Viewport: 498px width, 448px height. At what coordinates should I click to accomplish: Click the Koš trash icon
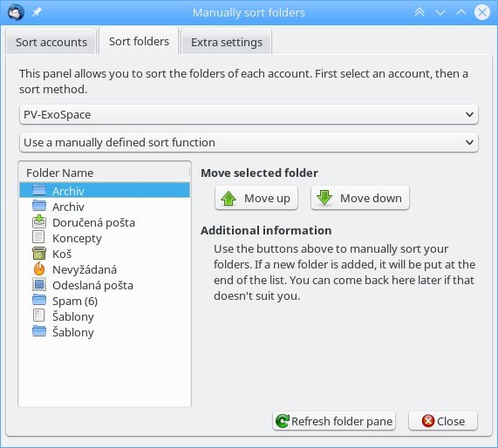click(39, 254)
